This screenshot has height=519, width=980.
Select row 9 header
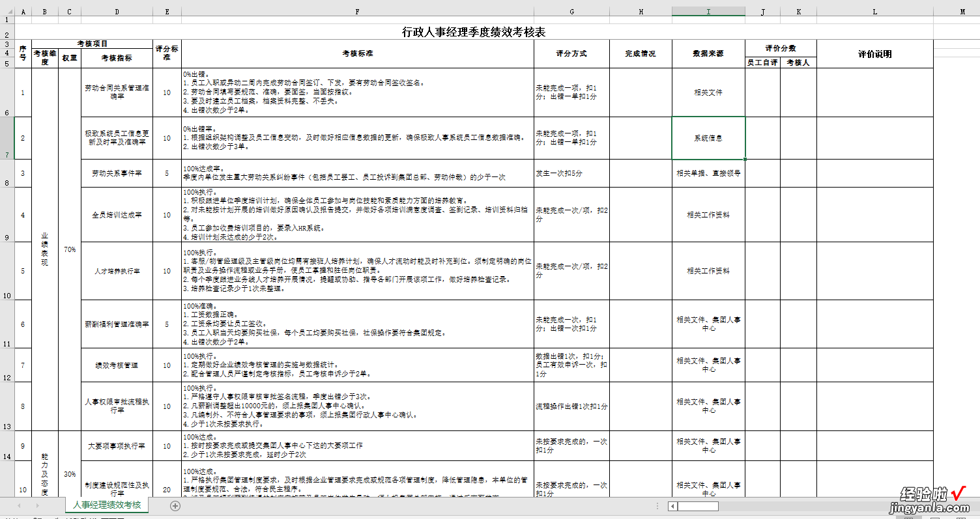(7, 215)
